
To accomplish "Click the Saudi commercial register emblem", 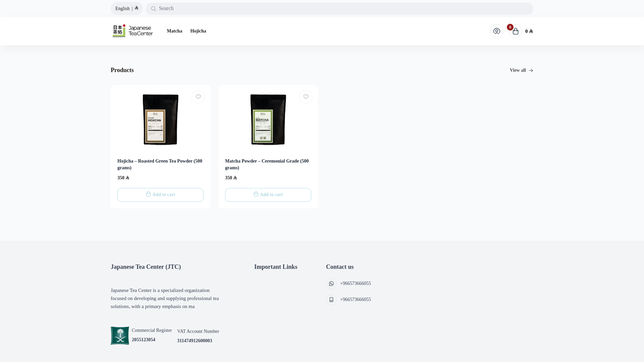I will (x=120, y=336).
